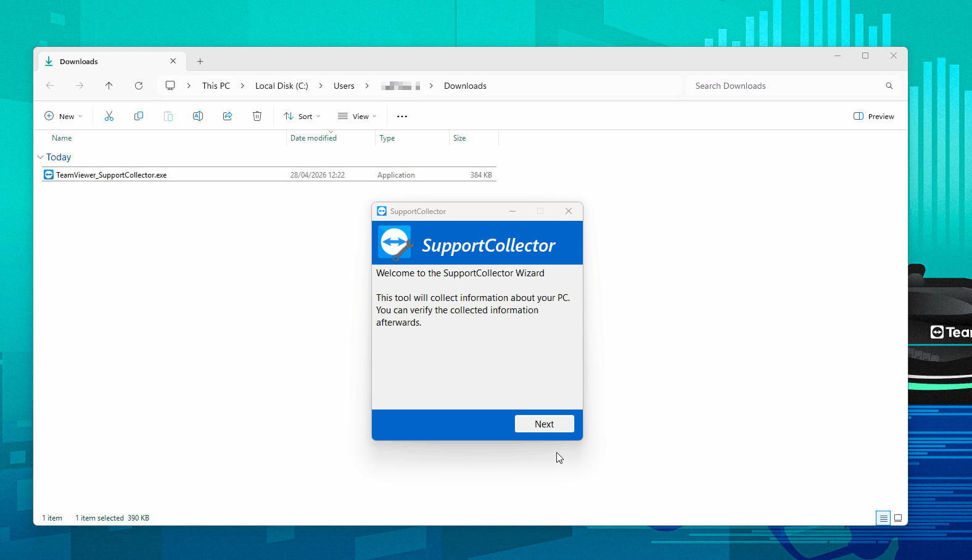972x560 pixels.
Task: Add a new File Explorer tab
Action: [x=200, y=61]
